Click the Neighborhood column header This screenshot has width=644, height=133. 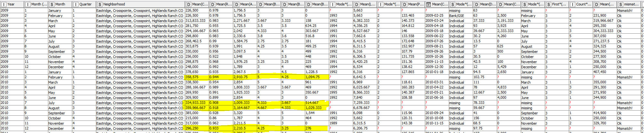140,4
